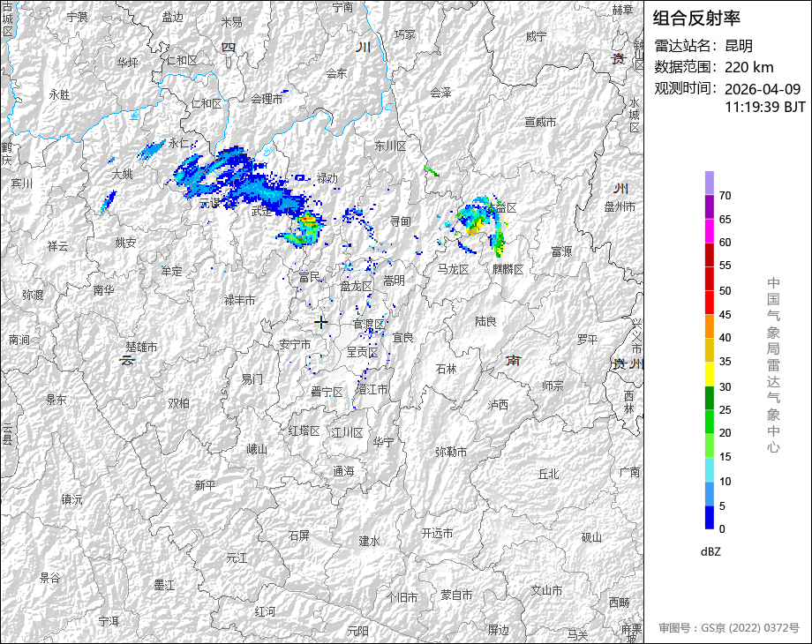
Task: Click the red echo core east of 武定
Action: coord(308,221)
